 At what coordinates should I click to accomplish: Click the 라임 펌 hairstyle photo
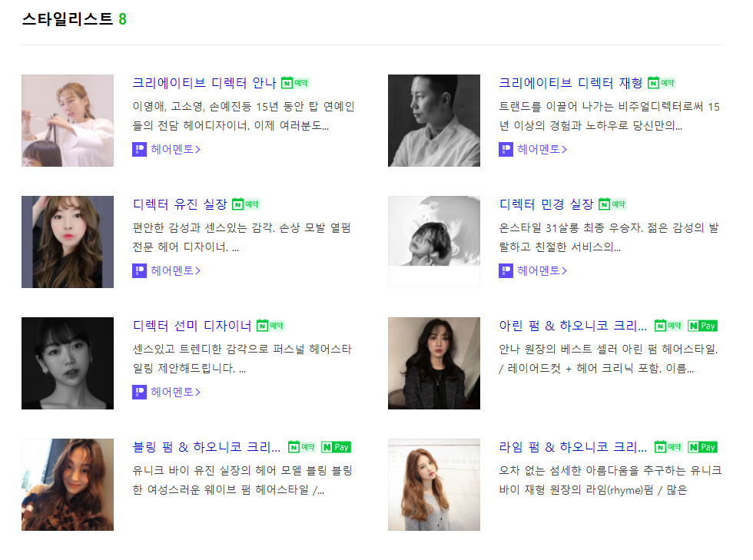(x=434, y=485)
